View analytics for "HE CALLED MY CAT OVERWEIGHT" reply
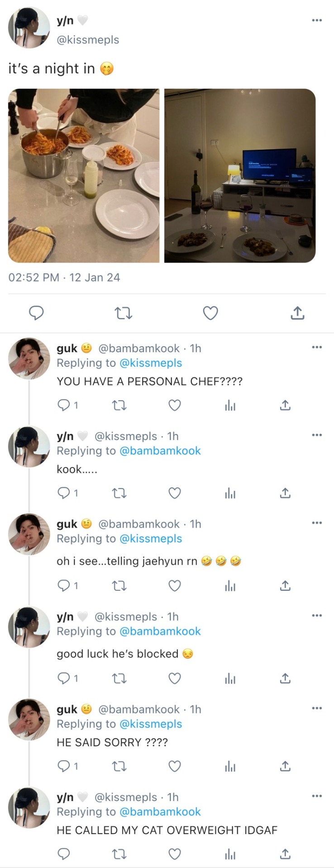Screen dimensions: 334x868 [230, 854]
